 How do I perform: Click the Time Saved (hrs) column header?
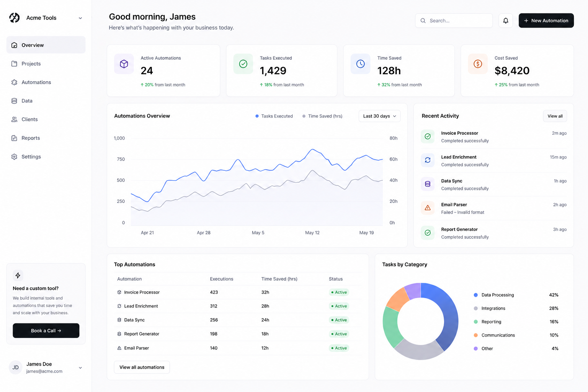[279, 279]
